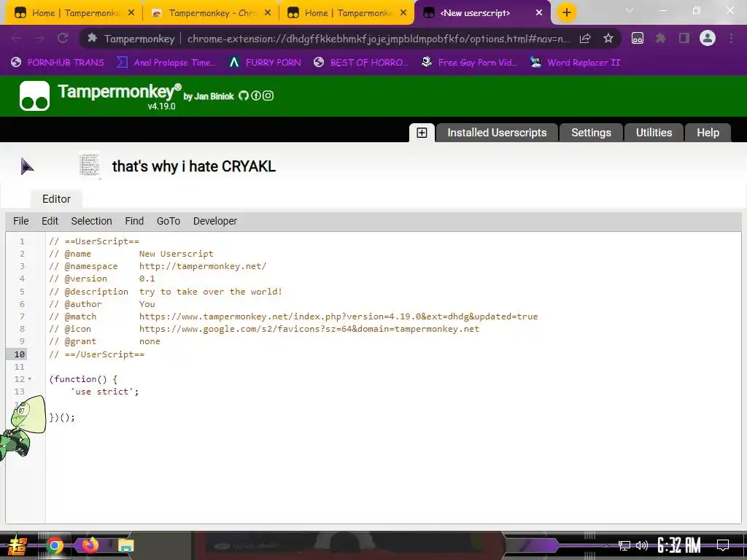Image resolution: width=747 pixels, height=560 pixels.
Task: Open the Chrome profile avatar
Action: [708, 39]
